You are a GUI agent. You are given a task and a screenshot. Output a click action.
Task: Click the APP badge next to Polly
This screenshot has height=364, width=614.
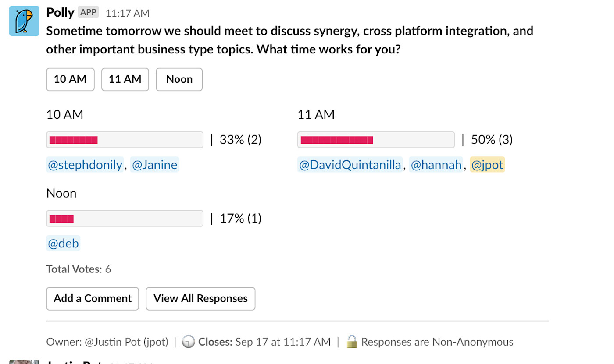(88, 12)
